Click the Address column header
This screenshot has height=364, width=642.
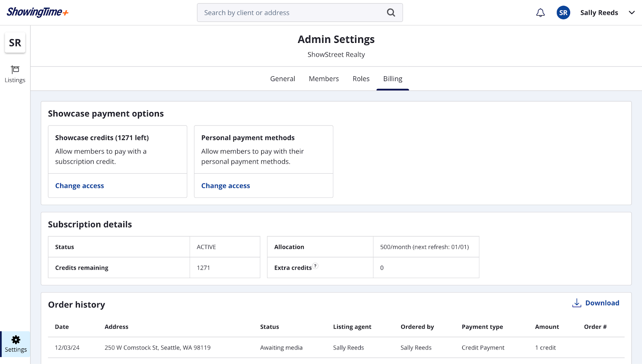pyautogui.click(x=116, y=327)
